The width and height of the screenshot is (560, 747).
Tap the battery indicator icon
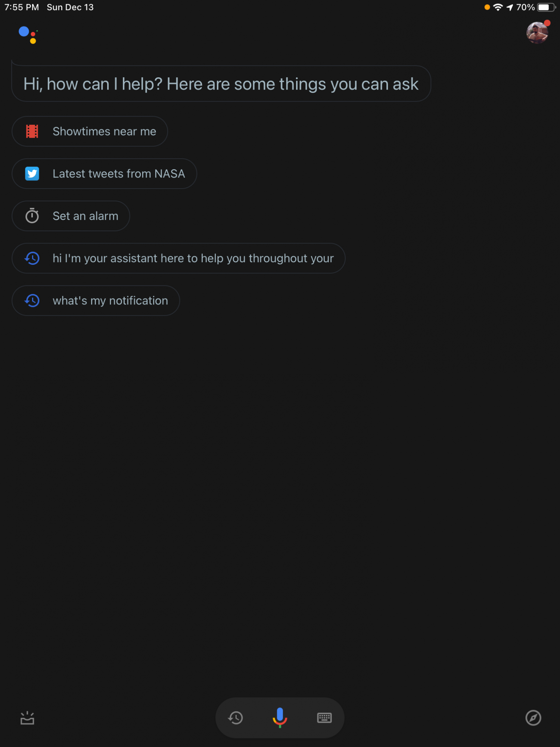point(545,7)
